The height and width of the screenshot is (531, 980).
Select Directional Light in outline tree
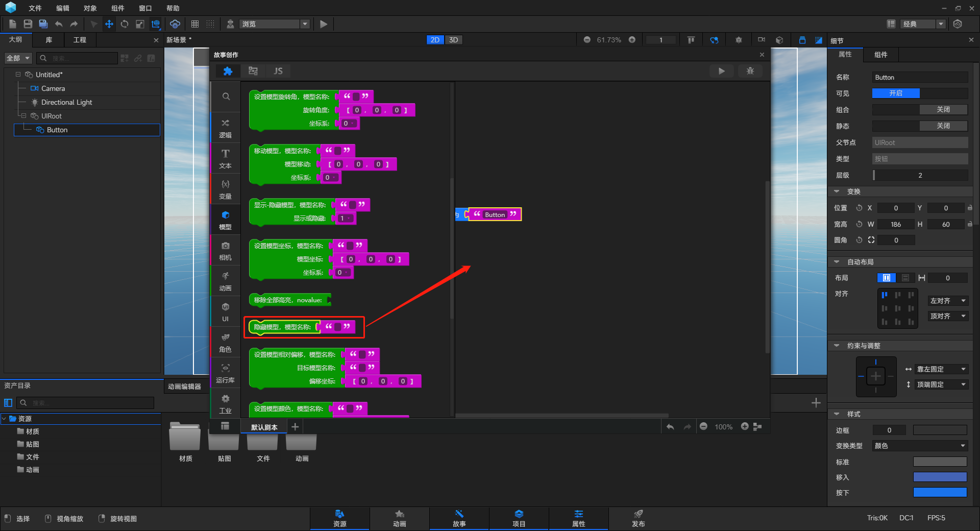click(67, 102)
